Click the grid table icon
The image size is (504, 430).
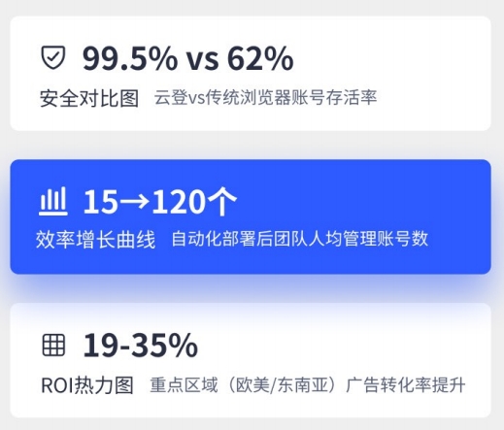tap(53, 346)
